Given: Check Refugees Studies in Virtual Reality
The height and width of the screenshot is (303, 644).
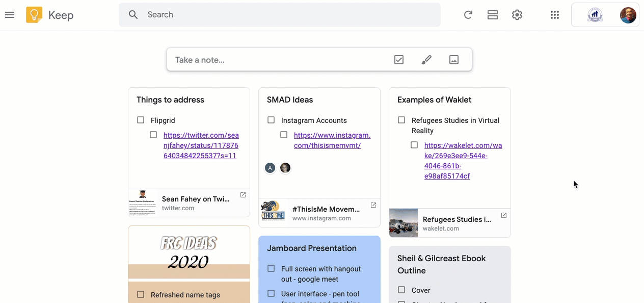Looking at the screenshot, I should pos(401,120).
